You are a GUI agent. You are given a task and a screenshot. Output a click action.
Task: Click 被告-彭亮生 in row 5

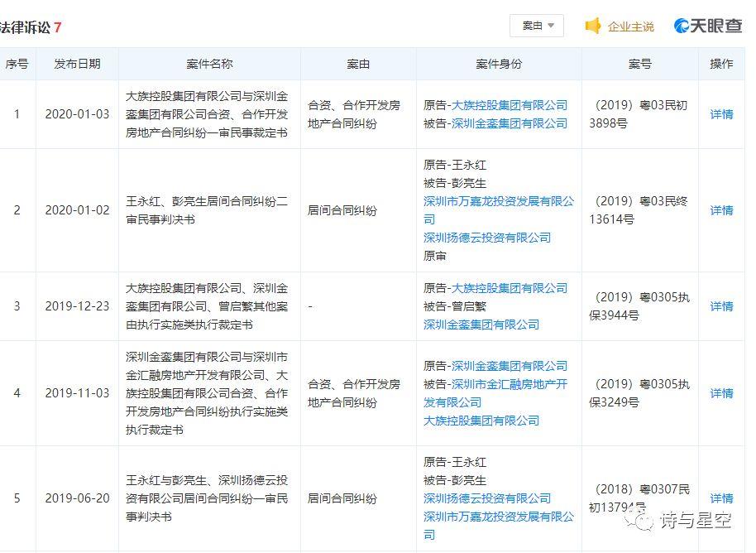(455, 481)
